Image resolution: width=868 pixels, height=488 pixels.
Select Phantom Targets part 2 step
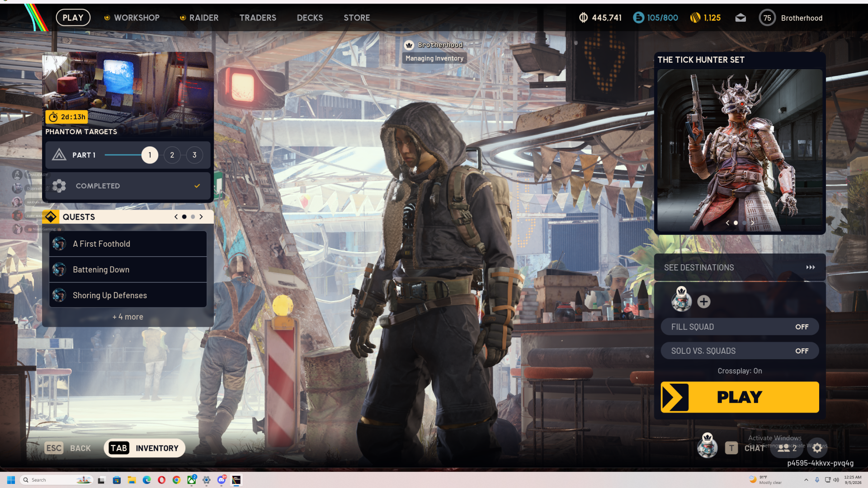tap(172, 155)
